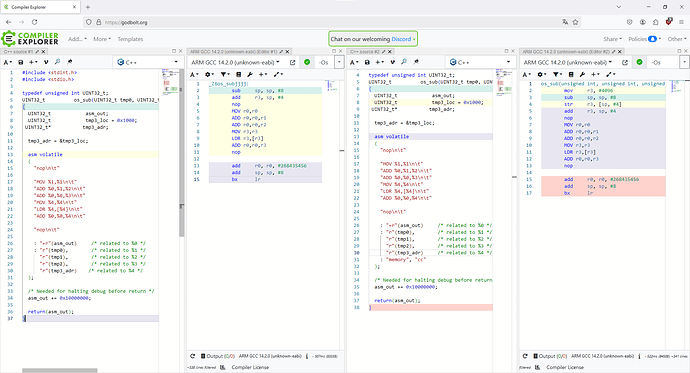Open Compiler License link under Editor #1
The height and width of the screenshot is (373, 690).
point(250,367)
